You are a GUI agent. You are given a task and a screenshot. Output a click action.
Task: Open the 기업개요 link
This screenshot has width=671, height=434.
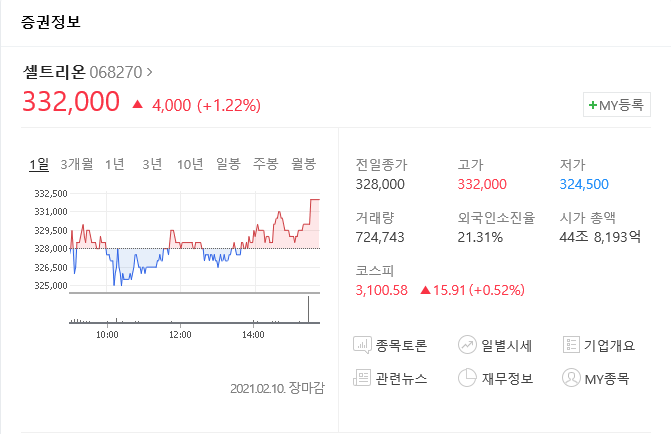pyautogui.click(x=609, y=345)
